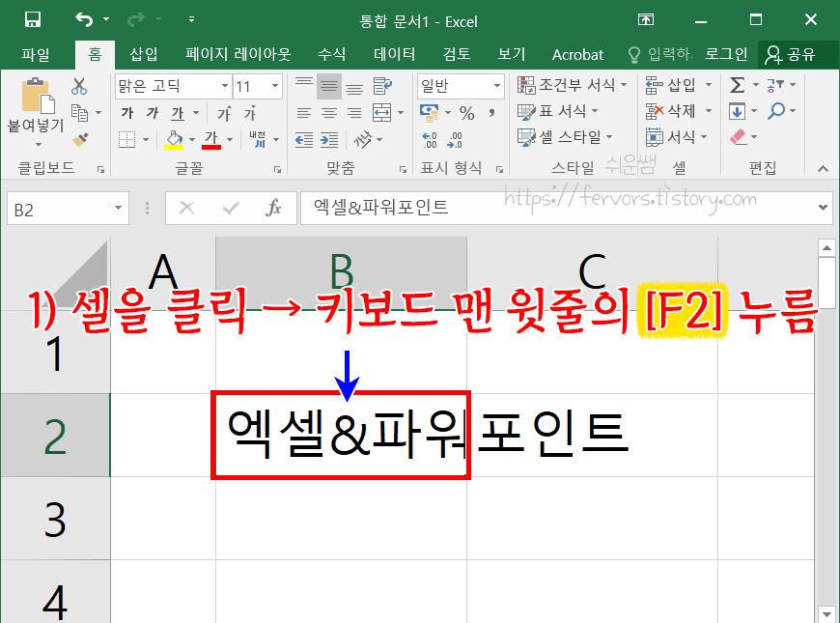840x623 pixels.
Task: Apply red font color
Action: coord(211,139)
